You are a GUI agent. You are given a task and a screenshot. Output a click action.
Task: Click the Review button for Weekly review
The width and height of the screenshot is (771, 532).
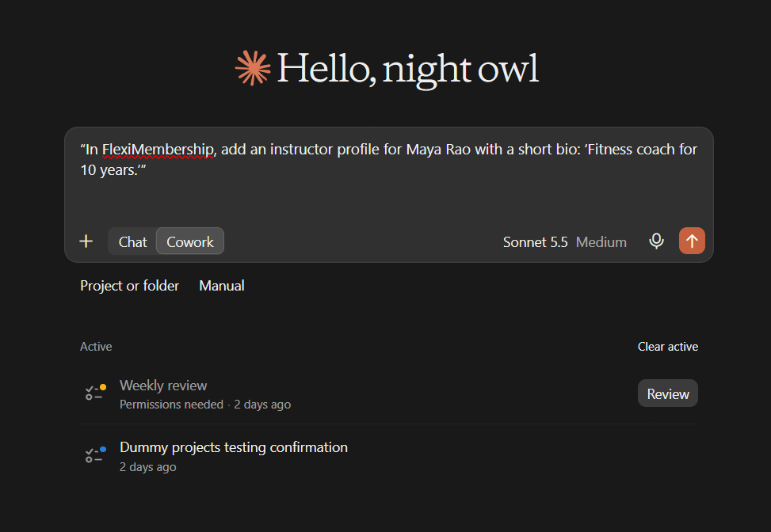pos(668,393)
